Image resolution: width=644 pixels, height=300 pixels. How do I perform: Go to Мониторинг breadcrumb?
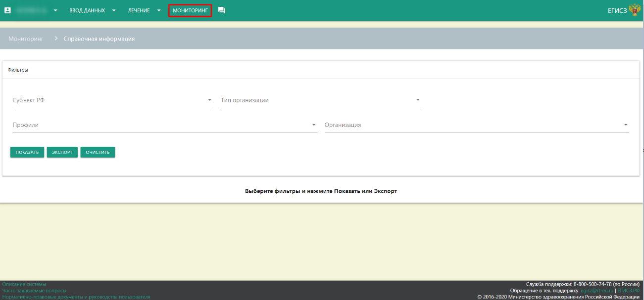click(26, 39)
